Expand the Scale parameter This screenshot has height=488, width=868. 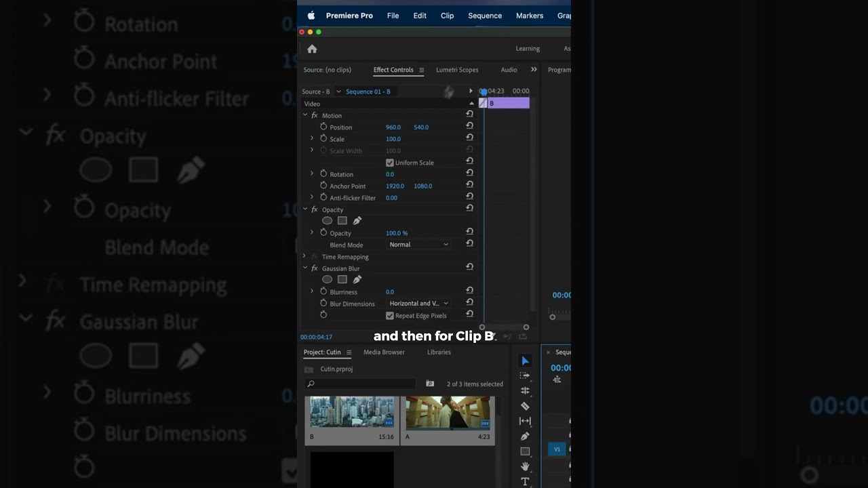coord(312,138)
